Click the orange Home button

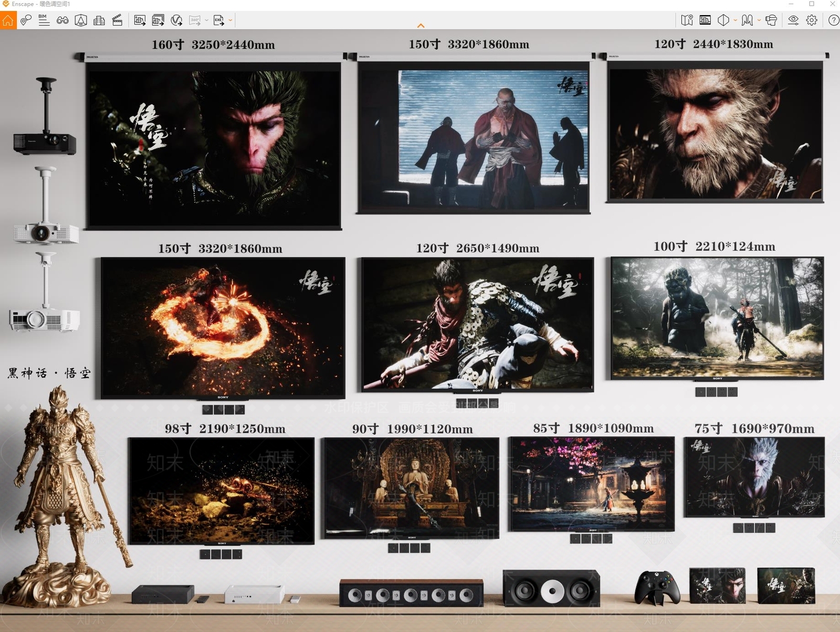(x=8, y=20)
